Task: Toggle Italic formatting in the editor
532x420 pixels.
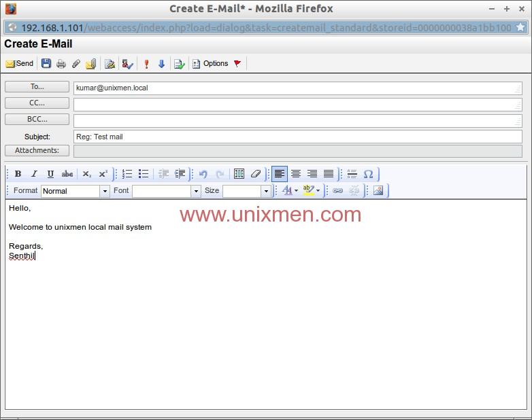Action: tap(34, 174)
